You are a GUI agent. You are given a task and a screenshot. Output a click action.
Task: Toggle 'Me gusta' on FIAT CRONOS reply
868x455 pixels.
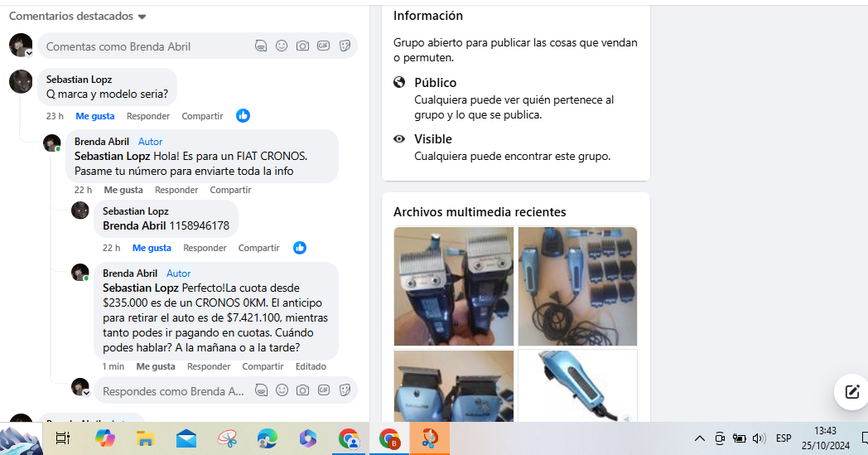[x=123, y=190]
